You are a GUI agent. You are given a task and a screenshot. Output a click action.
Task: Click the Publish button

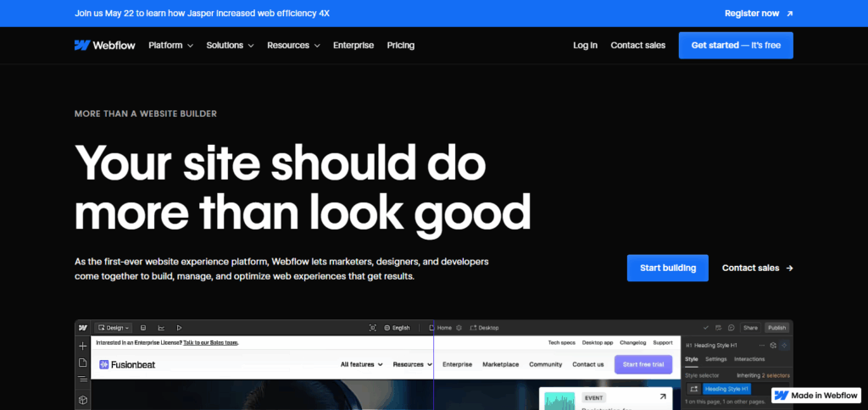pos(776,328)
